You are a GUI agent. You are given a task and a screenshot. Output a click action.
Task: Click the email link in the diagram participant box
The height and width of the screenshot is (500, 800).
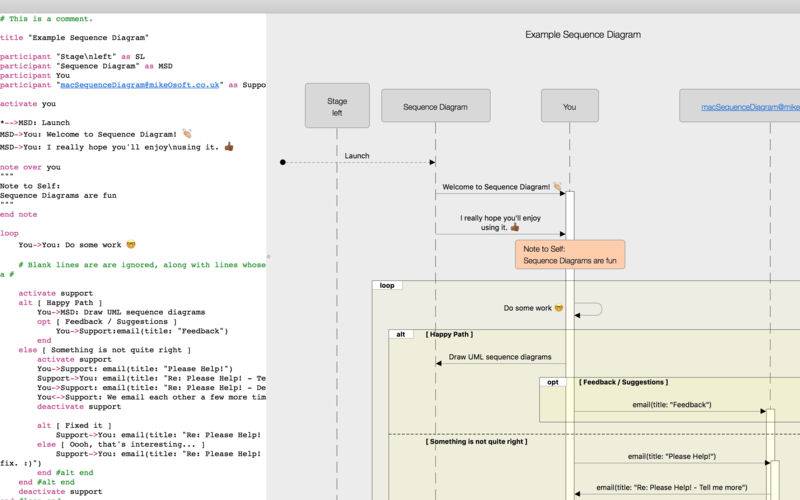click(x=750, y=107)
